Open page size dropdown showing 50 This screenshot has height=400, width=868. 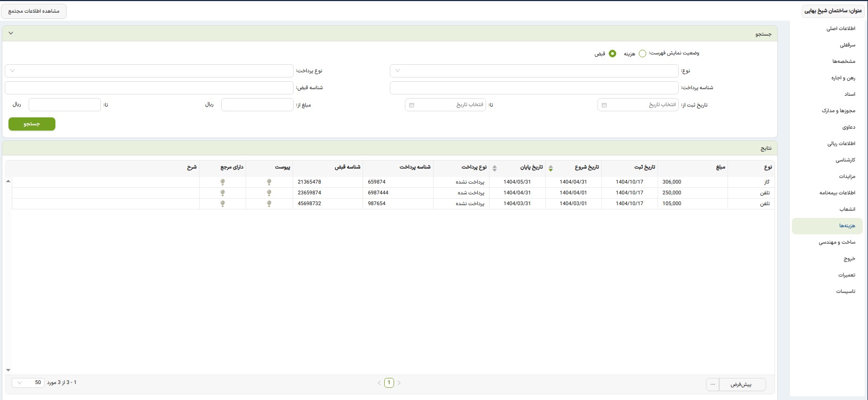point(28,383)
